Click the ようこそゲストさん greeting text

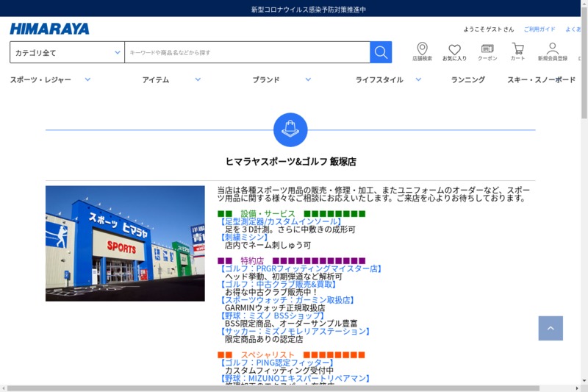point(489,29)
